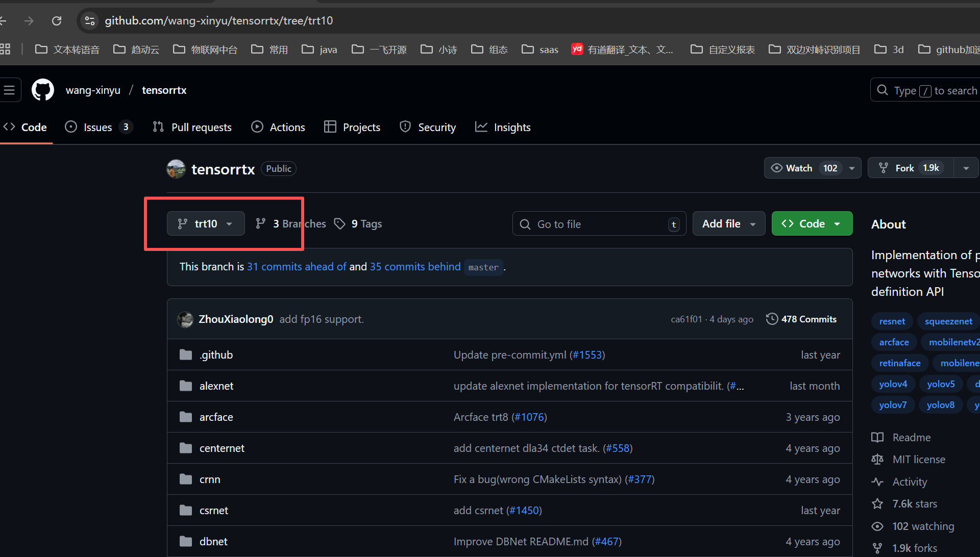This screenshot has height=557, width=980.
Task: Expand the green Code dropdown button
Action: pos(812,223)
